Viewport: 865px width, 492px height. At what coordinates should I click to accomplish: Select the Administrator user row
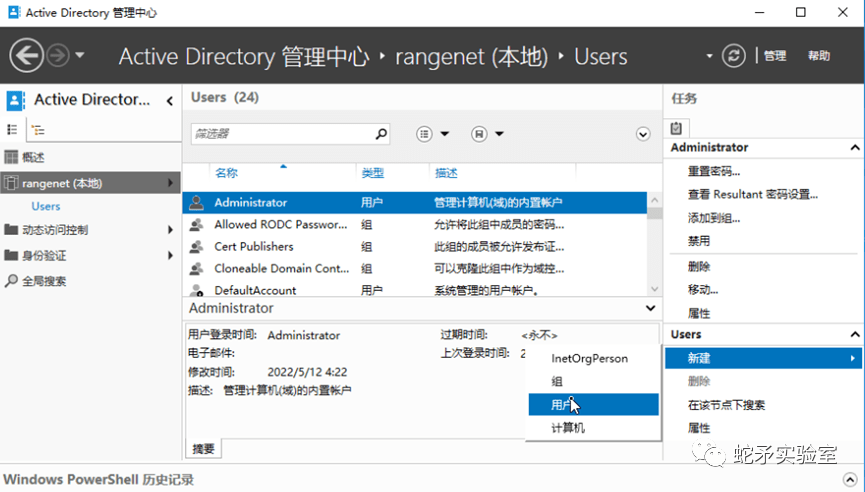tap(414, 202)
